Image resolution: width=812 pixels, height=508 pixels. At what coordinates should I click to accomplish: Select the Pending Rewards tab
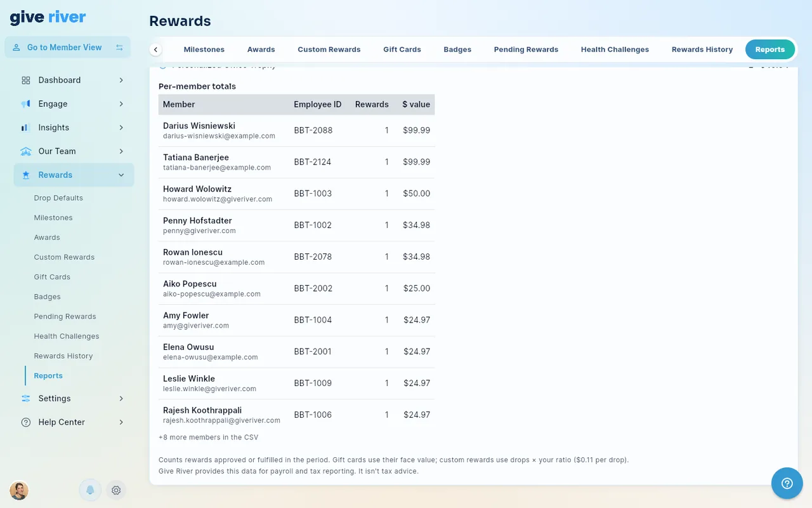pyautogui.click(x=527, y=50)
